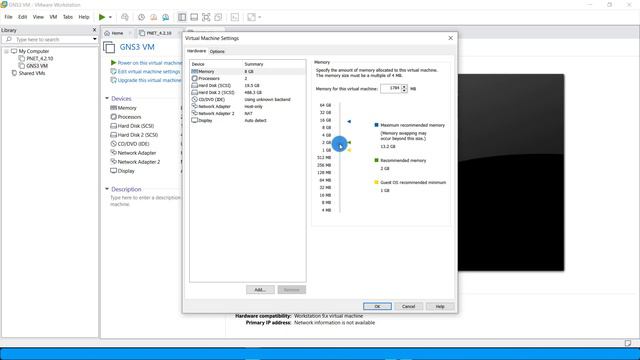Open the Library search filter dropdown

pyautogui.click(x=95, y=39)
